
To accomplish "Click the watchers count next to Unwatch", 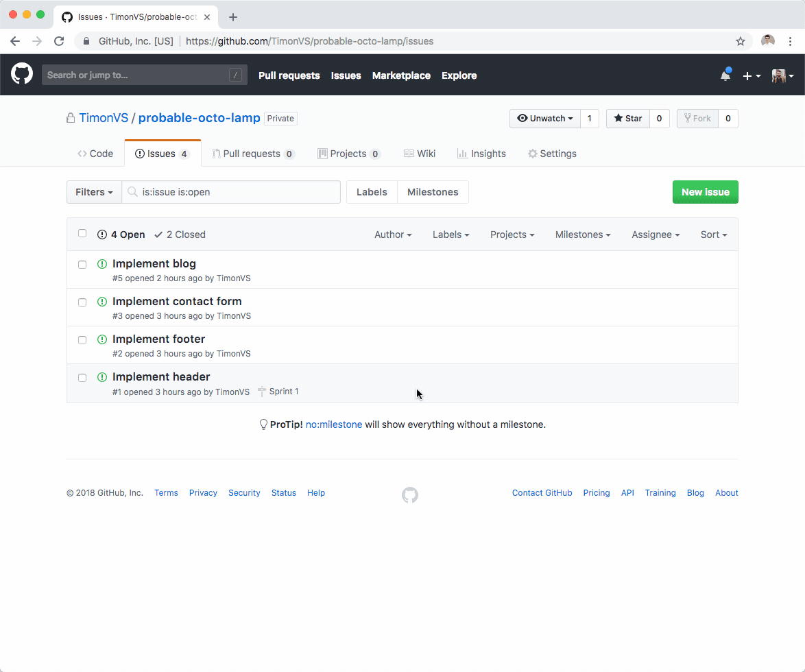I will [x=590, y=119].
